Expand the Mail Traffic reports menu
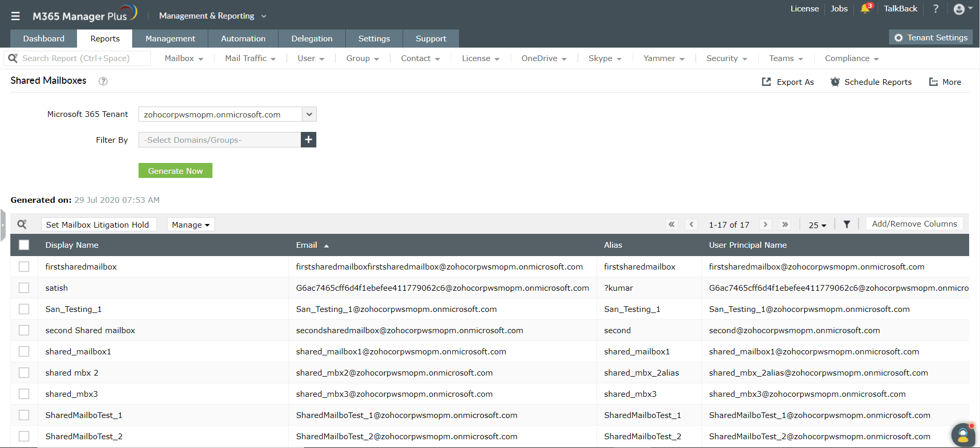 pyautogui.click(x=250, y=58)
